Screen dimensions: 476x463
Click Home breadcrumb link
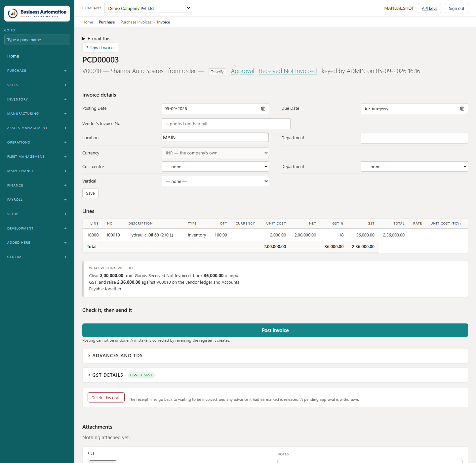(x=88, y=22)
